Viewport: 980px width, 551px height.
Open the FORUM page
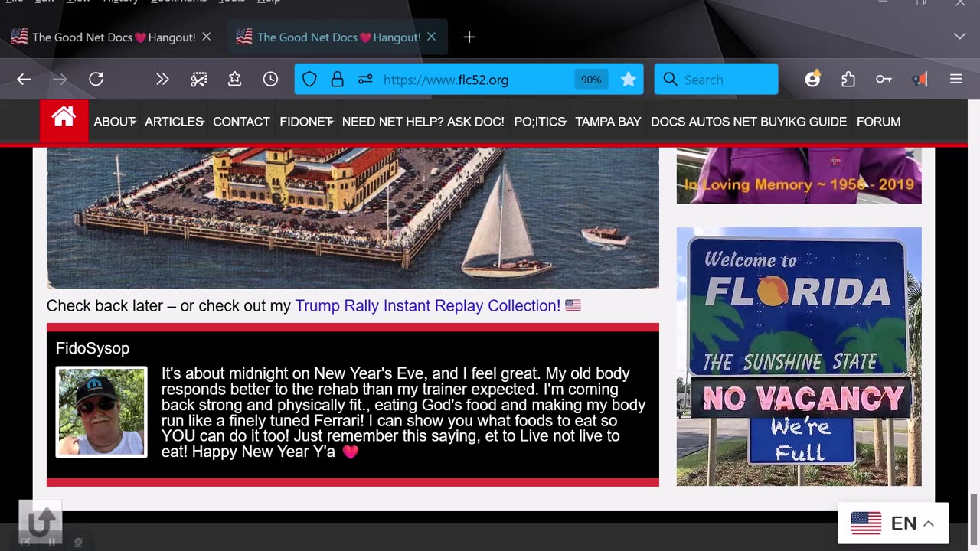(x=878, y=122)
